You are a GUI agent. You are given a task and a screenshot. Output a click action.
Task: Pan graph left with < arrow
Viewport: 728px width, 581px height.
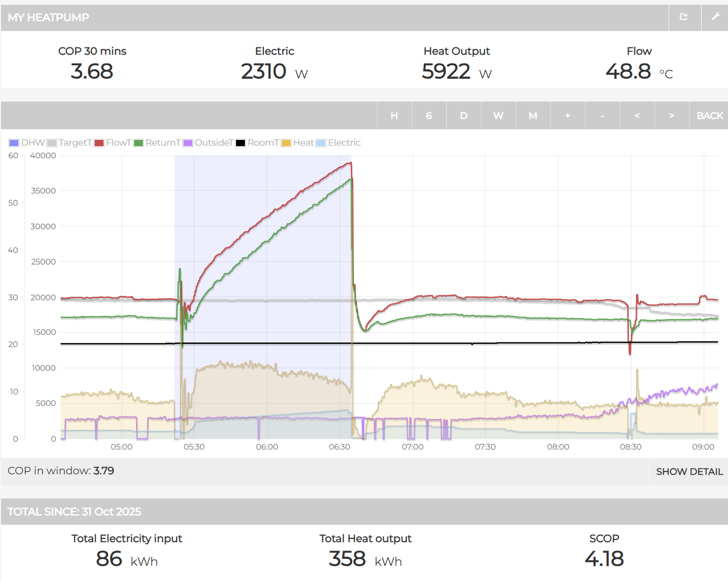[637, 116]
